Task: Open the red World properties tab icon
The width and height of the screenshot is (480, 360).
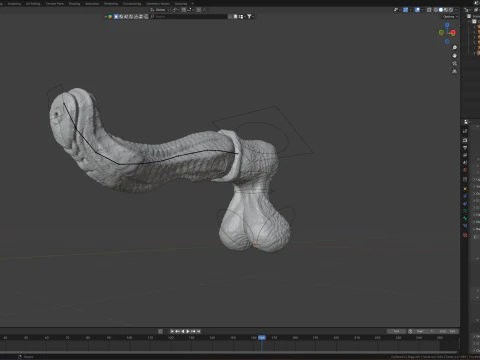Action: tap(465, 170)
